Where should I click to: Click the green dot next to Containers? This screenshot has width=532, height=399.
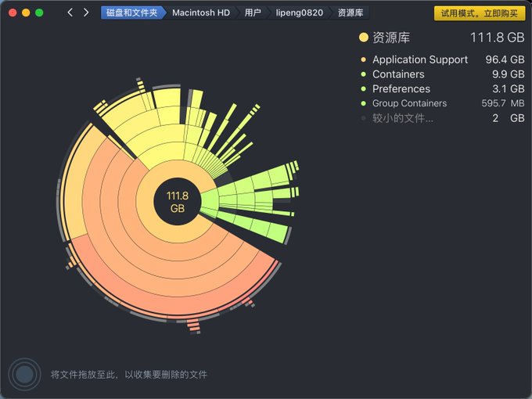tap(364, 74)
